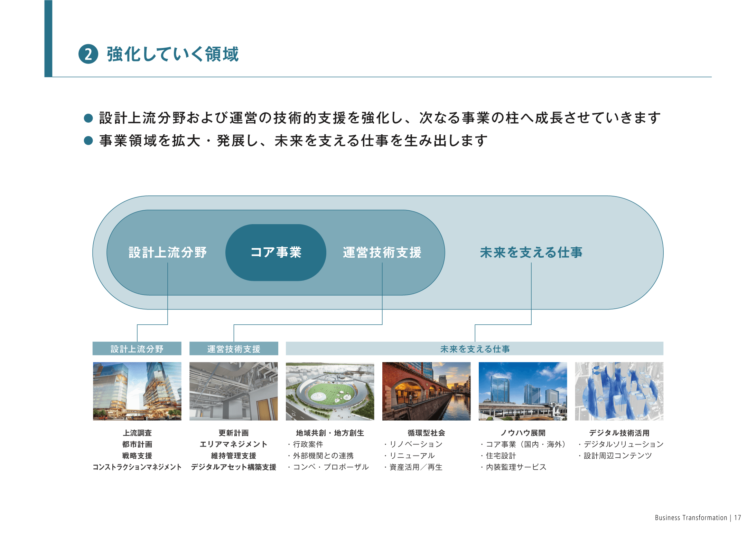
Task: Select the 運営技術支援 label in oval
Action: (382, 252)
